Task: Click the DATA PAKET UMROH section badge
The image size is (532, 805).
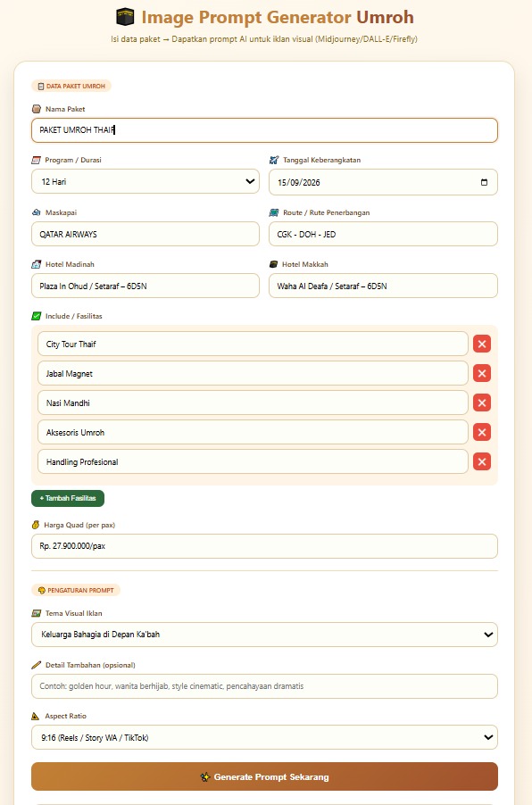Action: (x=71, y=87)
